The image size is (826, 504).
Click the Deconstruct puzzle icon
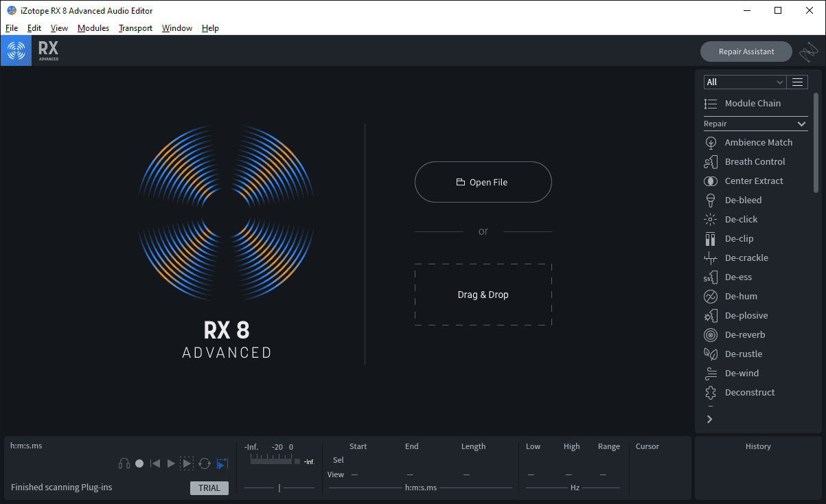click(x=711, y=392)
